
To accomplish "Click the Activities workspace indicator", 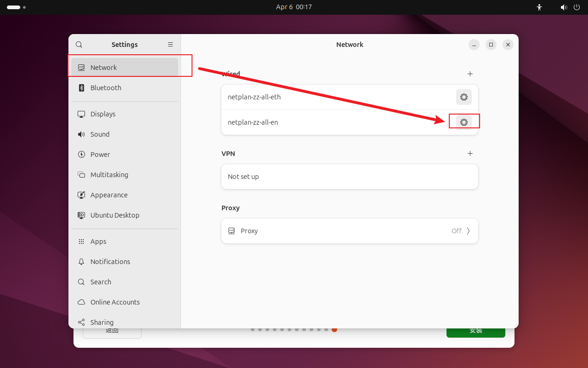I will pyautogui.click(x=16, y=7).
